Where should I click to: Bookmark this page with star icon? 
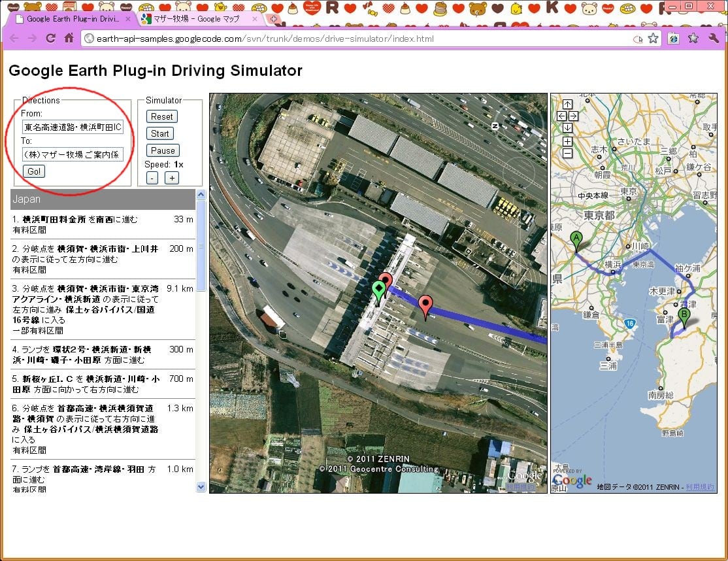[x=653, y=39]
